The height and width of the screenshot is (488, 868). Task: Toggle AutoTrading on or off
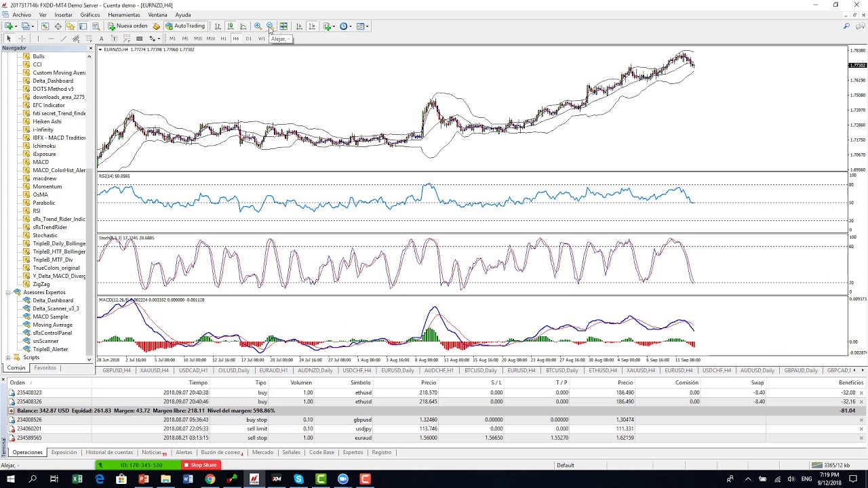pyautogui.click(x=186, y=26)
